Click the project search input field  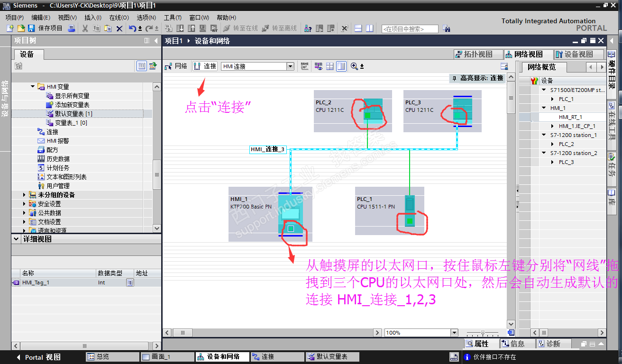(410, 29)
